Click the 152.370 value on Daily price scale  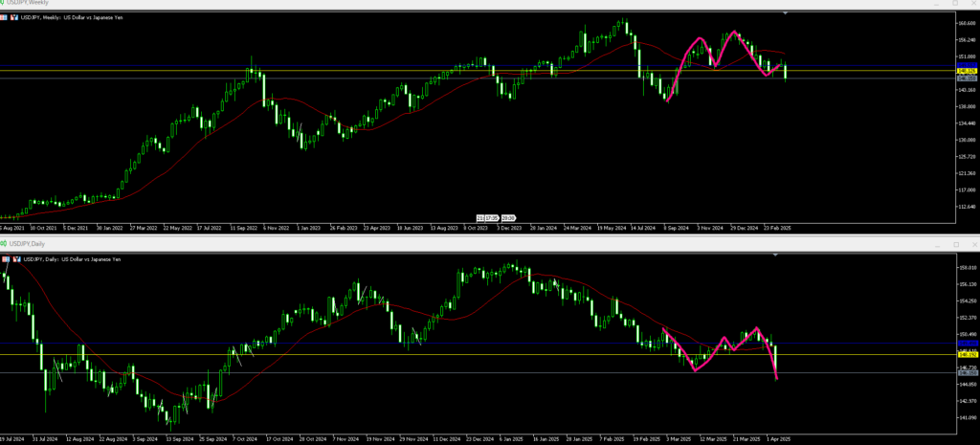pyautogui.click(x=967, y=318)
